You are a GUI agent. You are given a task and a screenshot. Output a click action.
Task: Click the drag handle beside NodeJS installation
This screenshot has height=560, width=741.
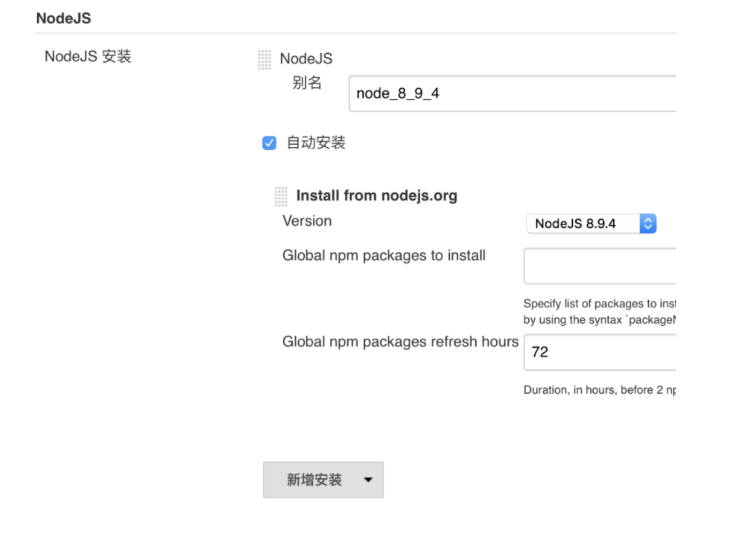264,60
